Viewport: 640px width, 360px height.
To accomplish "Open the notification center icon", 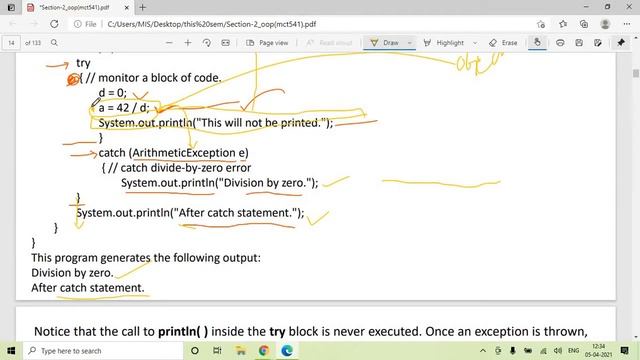I will [624, 351].
